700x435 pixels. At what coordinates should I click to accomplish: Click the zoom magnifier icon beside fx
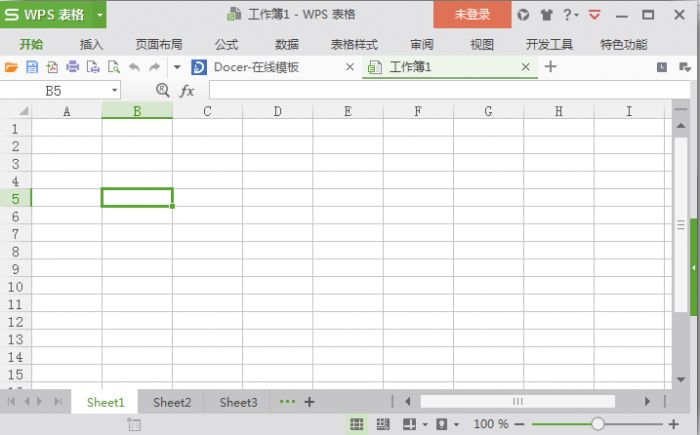pos(163,91)
